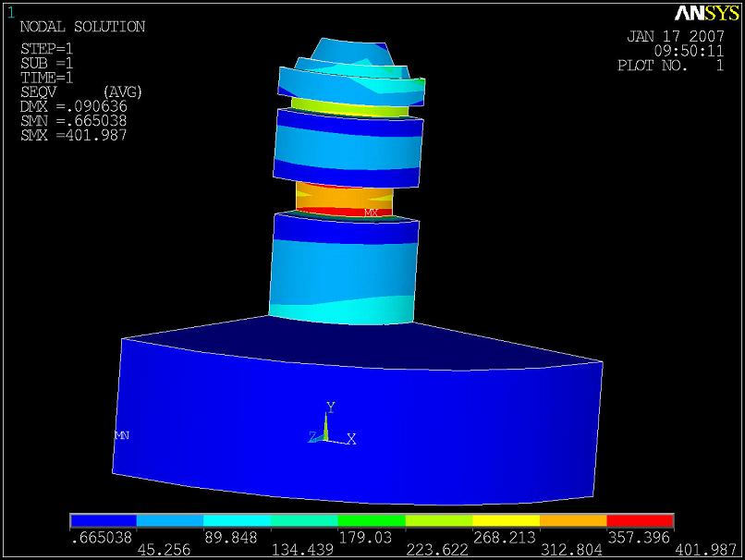Select the dark blue legend color band

coord(104,521)
